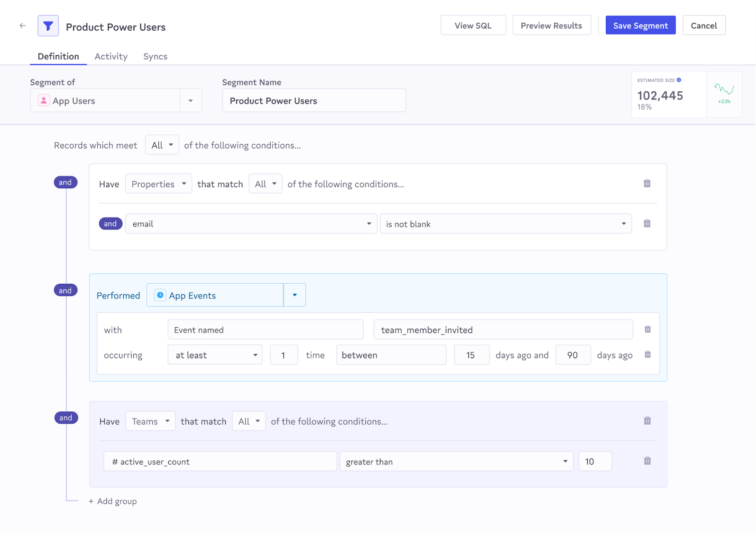This screenshot has height=533, width=756.
Task: Edit the occurrence count field showing 1
Action: pyautogui.click(x=284, y=355)
